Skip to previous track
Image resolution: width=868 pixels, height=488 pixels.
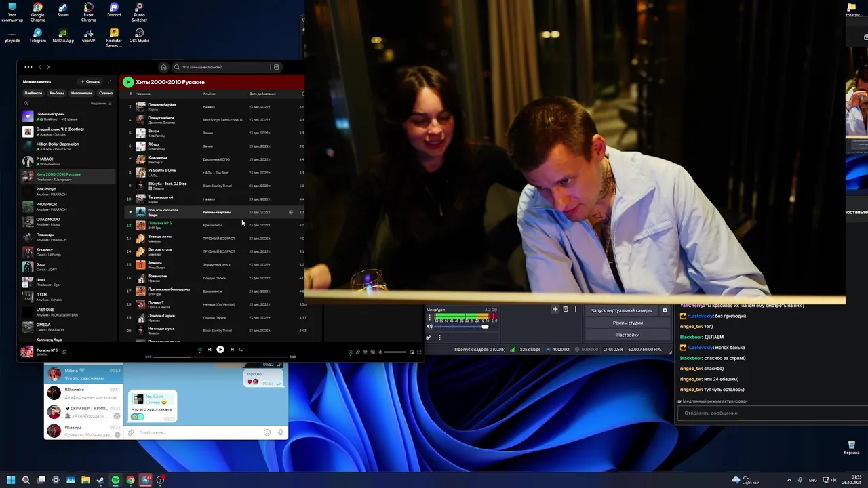(209, 350)
